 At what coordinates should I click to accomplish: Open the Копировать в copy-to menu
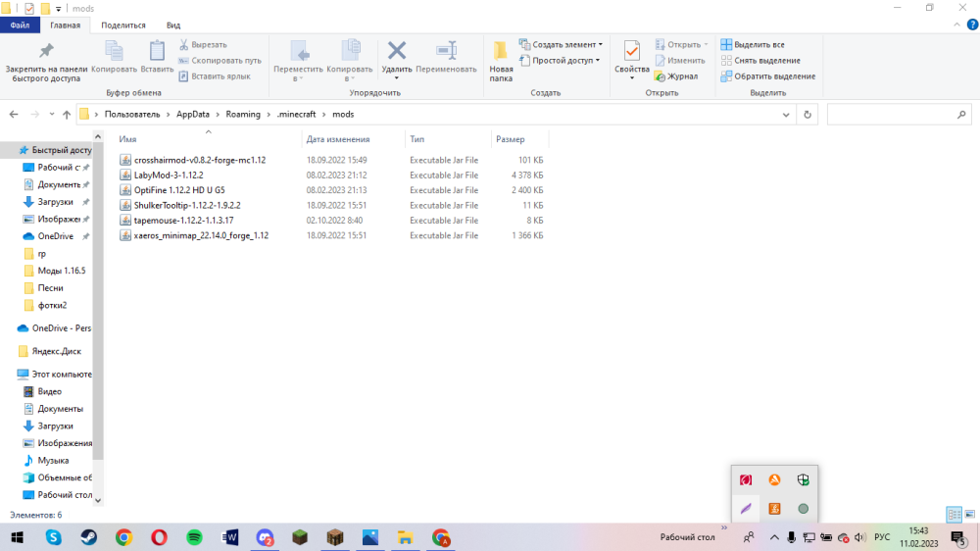tap(350, 62)
